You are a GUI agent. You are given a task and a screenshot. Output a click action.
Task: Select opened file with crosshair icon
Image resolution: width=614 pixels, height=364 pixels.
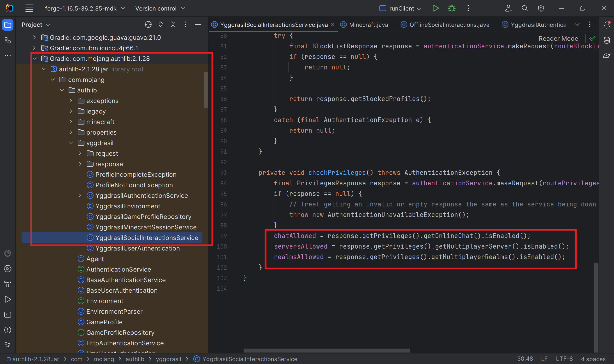148,24
